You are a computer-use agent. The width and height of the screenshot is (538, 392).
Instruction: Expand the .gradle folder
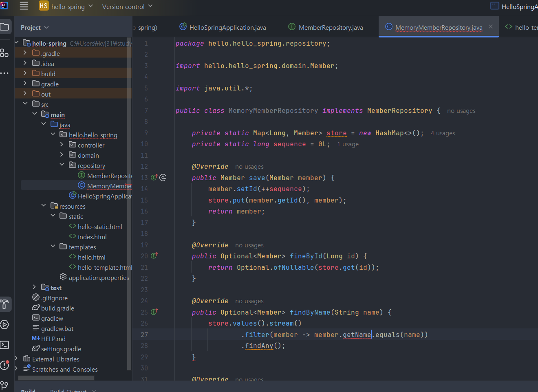[25, 53]
